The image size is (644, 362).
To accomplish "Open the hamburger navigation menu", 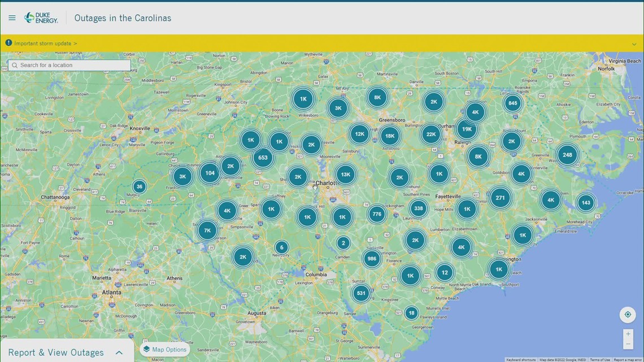I will coord(12,17).
